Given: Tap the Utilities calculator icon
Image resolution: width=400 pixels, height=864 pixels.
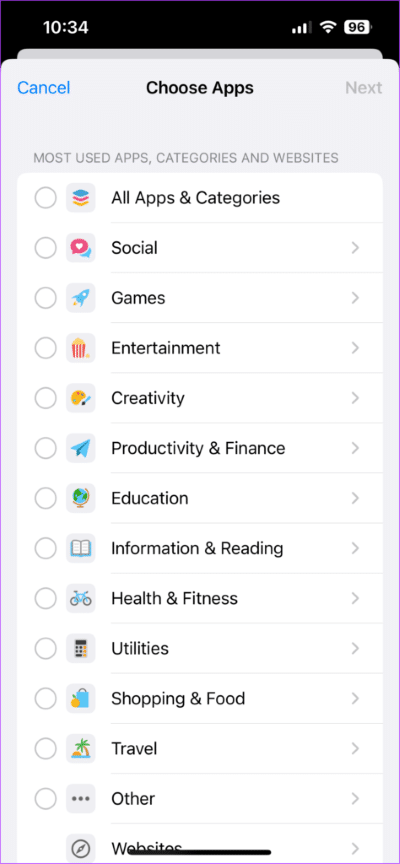Looking at the screenshot, I should coord(80,649).
